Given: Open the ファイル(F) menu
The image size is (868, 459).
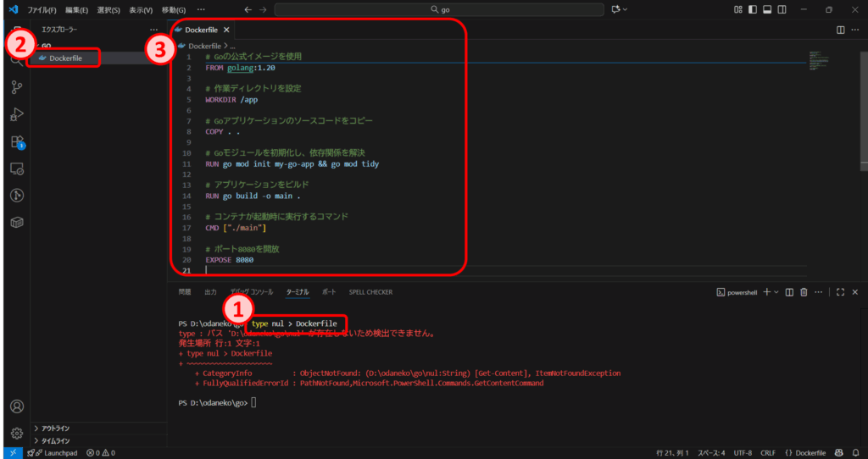Looking at the screenshot, I should coord(42,10).
